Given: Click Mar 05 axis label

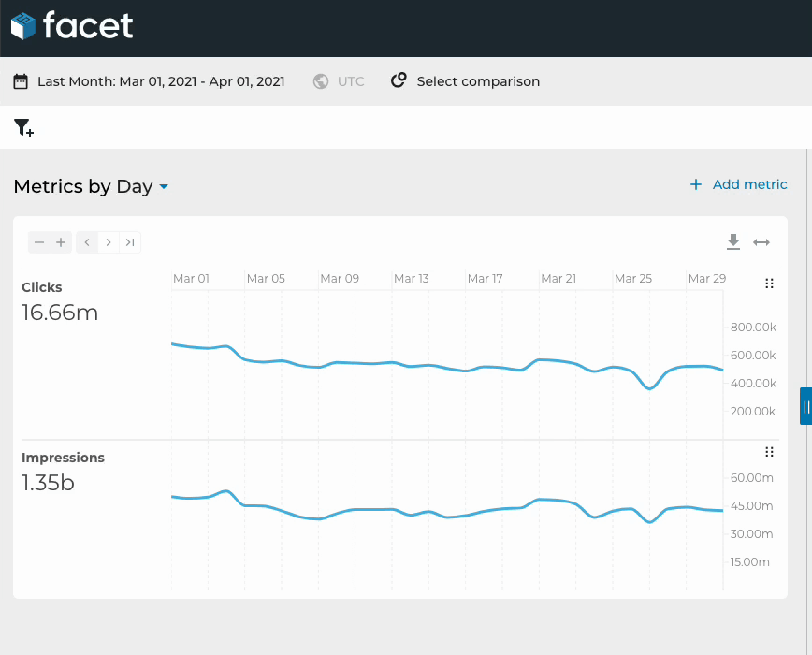Looking at the screenshot, I should 267,279.
